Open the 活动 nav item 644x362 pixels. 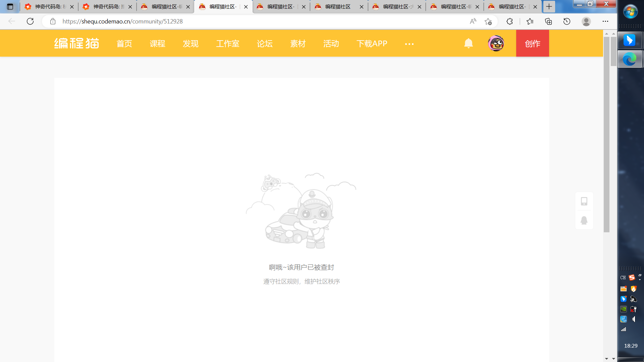click(331, 44)
